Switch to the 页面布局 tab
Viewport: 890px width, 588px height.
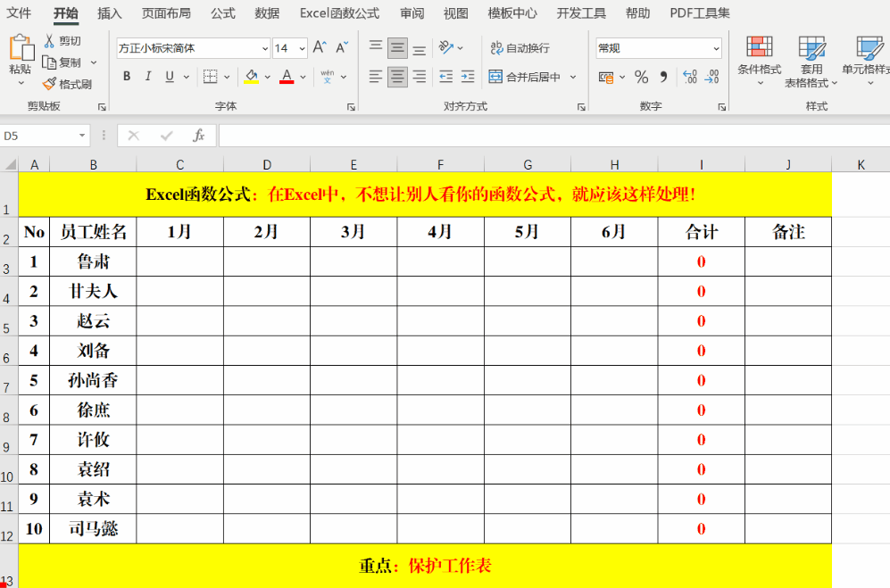click(x=166, y=12)
